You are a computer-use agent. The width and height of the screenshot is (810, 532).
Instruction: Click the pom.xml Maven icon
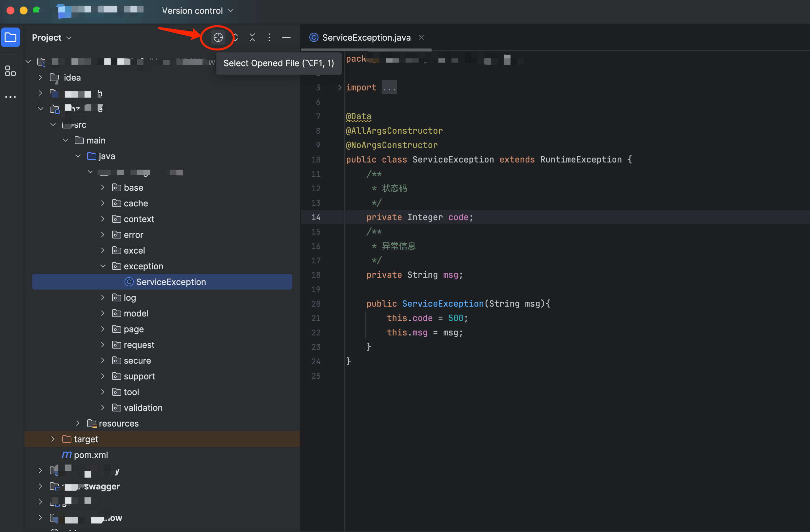[x=67, y=455]
